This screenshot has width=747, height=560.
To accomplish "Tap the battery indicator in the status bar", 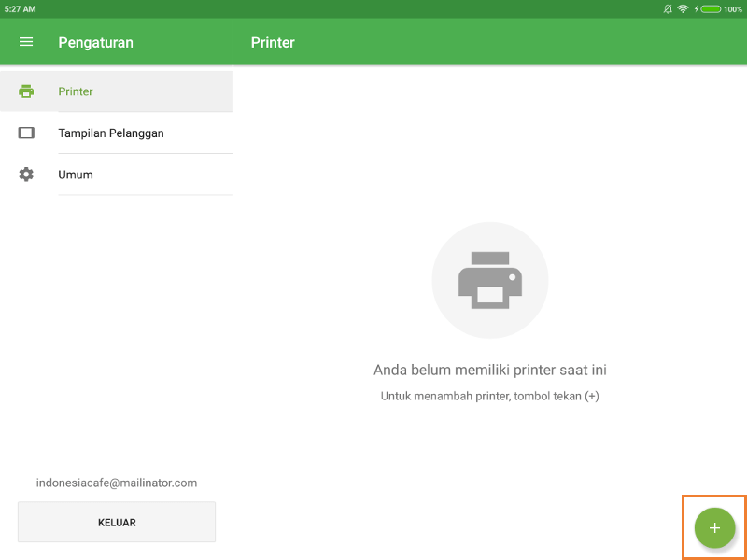I will pyautogui.click(x=710, y=8).
